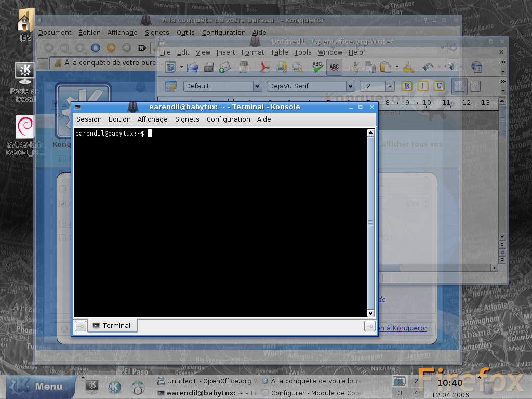
Task: Toggle AutoSpellcheck ABC wavy-underline icon
Action: click(x=334, y=67)
